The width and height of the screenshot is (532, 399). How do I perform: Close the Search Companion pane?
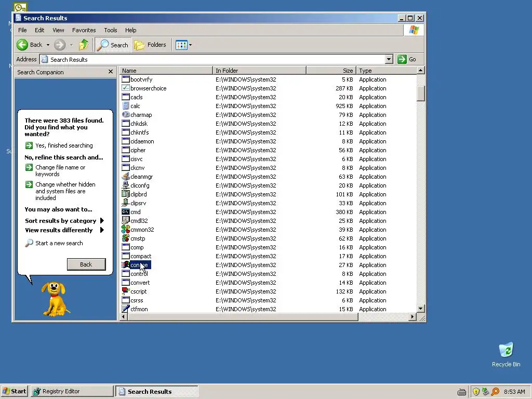point(110,72)
